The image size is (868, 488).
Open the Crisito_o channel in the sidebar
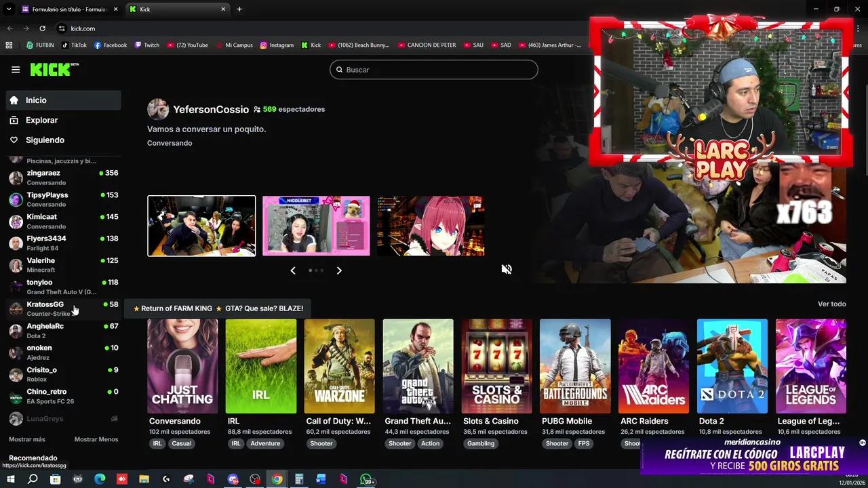tap(64, 374)
